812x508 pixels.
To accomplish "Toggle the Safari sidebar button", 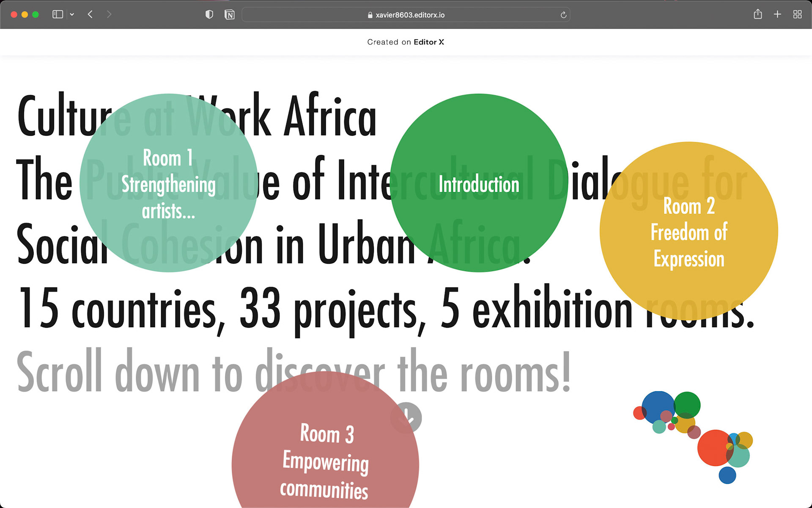I will pos(58,14).
